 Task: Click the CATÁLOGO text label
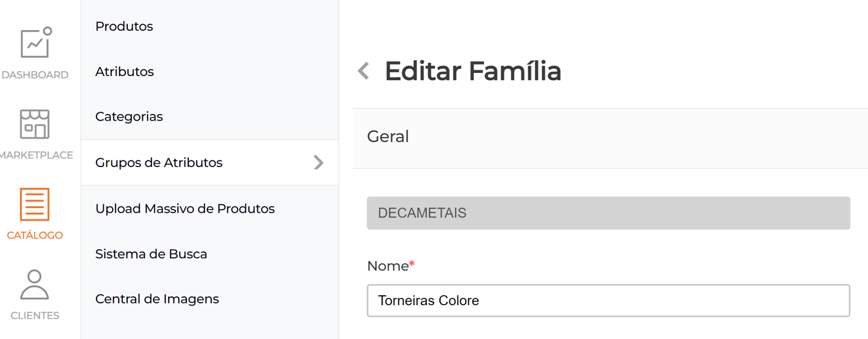point(35,235)
